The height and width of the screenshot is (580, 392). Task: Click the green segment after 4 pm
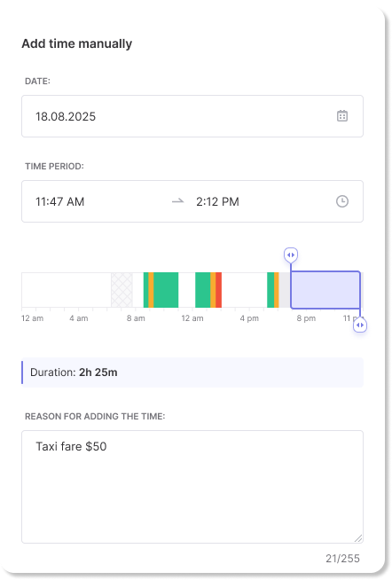point(270,290)
